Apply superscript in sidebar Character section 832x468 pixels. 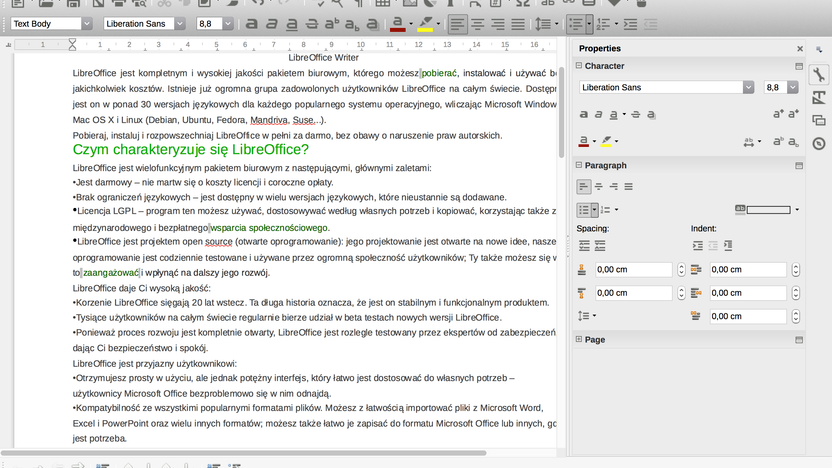pyautogui.click(x=778, y=141)
